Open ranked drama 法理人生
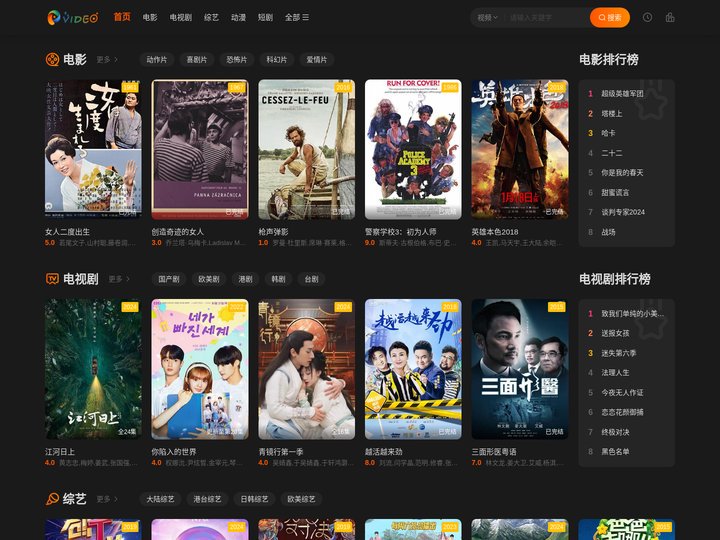Image resolution: width=720 pixels, height=540 pixels. tap(615, 373)
